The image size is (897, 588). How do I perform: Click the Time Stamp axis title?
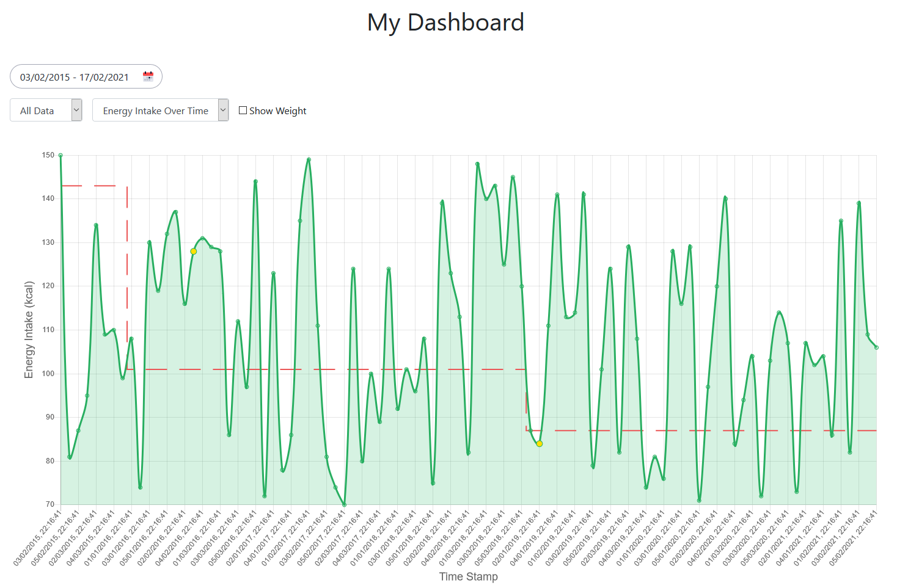tap(469, 576)
